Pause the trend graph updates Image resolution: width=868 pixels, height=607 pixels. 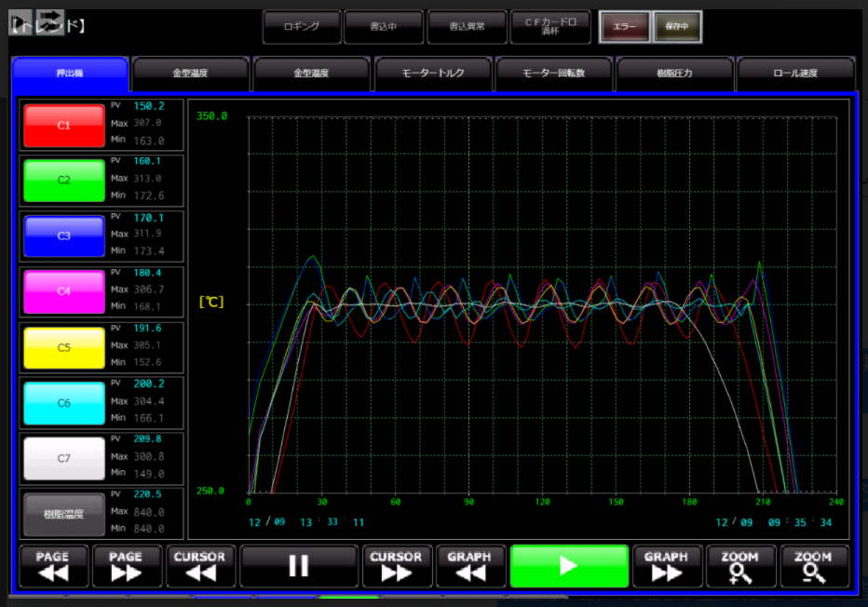tap(299, 566)
